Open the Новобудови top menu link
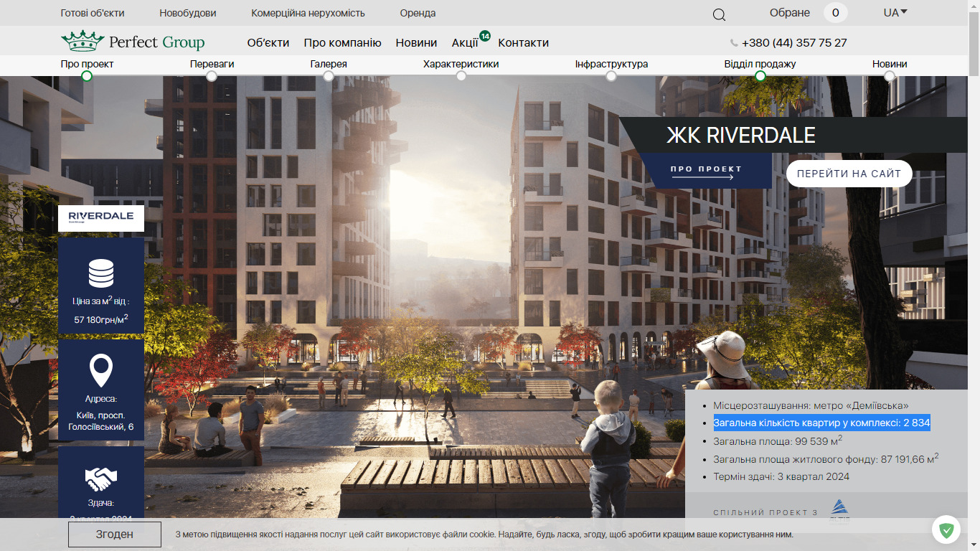Image resolution: width=980 pixels, height=551 pixels. point(188,13)
